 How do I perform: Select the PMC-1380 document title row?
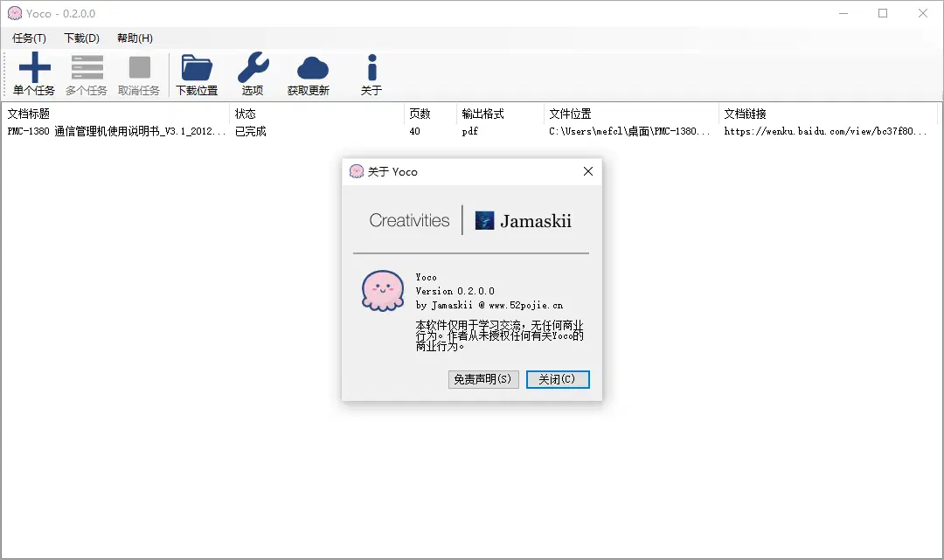116,131
